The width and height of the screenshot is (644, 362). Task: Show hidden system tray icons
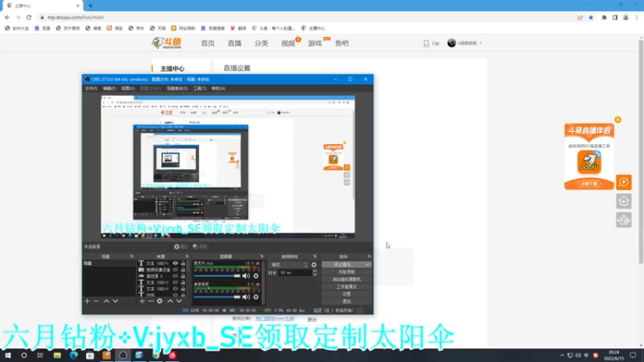tap(562, 356)
